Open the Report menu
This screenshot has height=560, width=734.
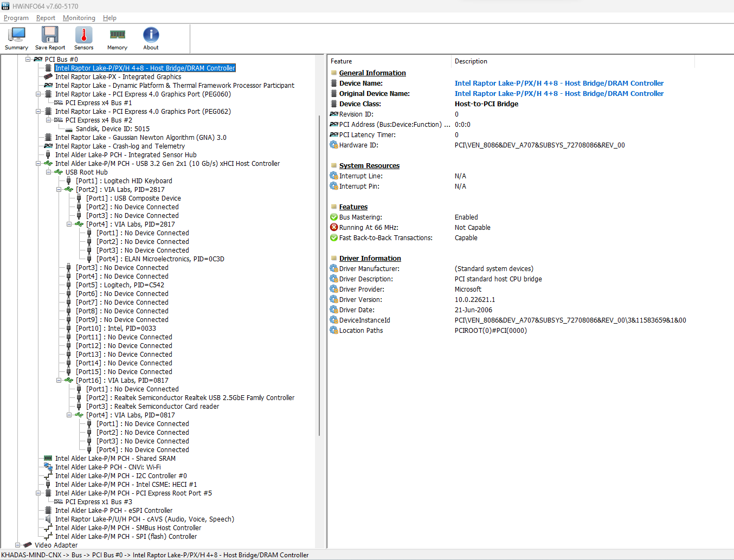point(46,18)
